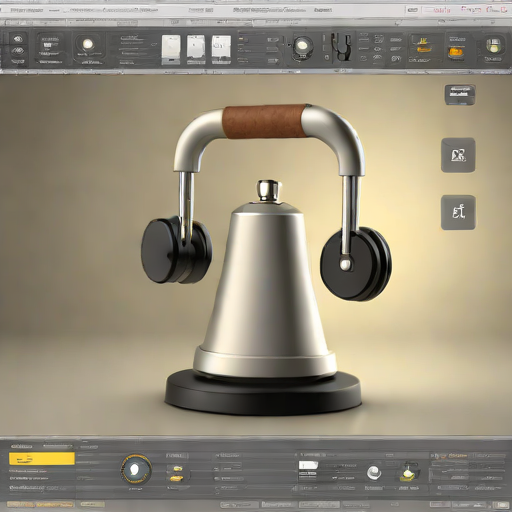This screenshot has height=512, width=512.
Task: Click the white swatch box in bottom panel
Action: click(308, 465)
